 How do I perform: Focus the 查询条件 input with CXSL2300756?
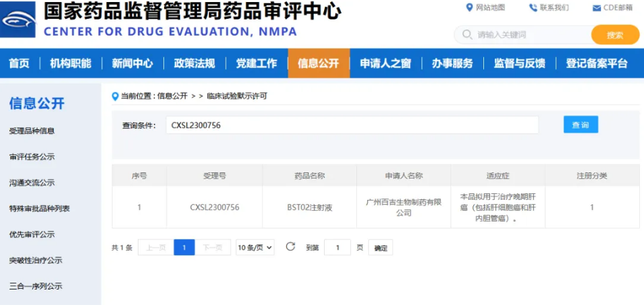point(352,125)
